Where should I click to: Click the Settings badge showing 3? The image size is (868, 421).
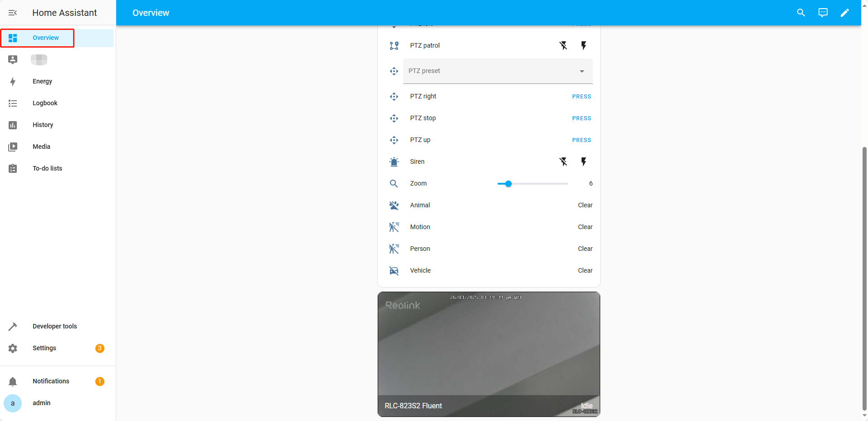click(100, 348)
